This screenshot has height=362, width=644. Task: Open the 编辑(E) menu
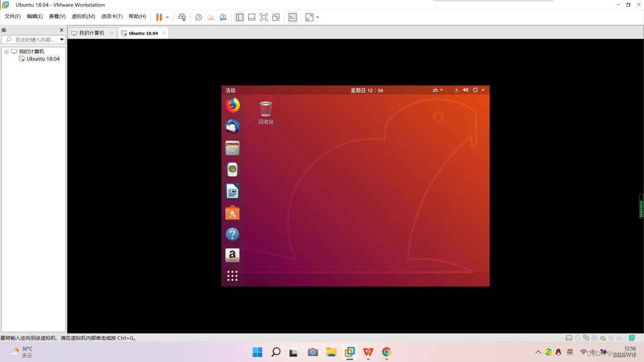35,17
